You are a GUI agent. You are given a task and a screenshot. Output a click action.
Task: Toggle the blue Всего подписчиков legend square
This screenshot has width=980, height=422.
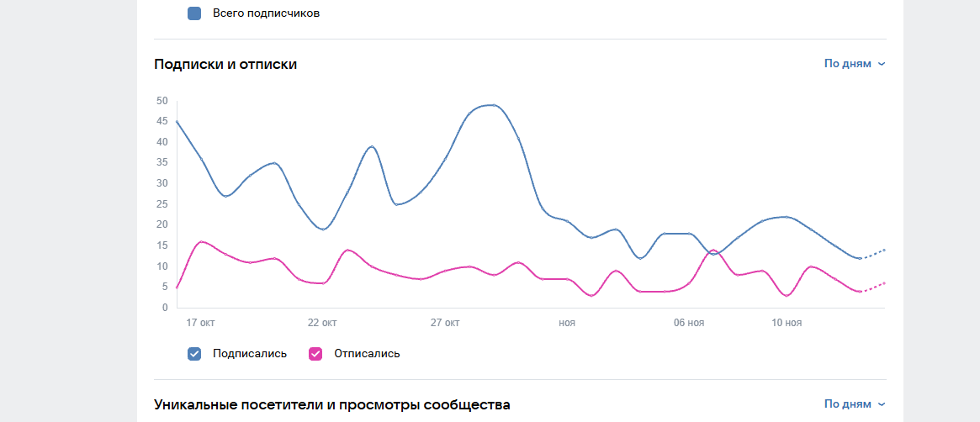[x=194, y=13]
